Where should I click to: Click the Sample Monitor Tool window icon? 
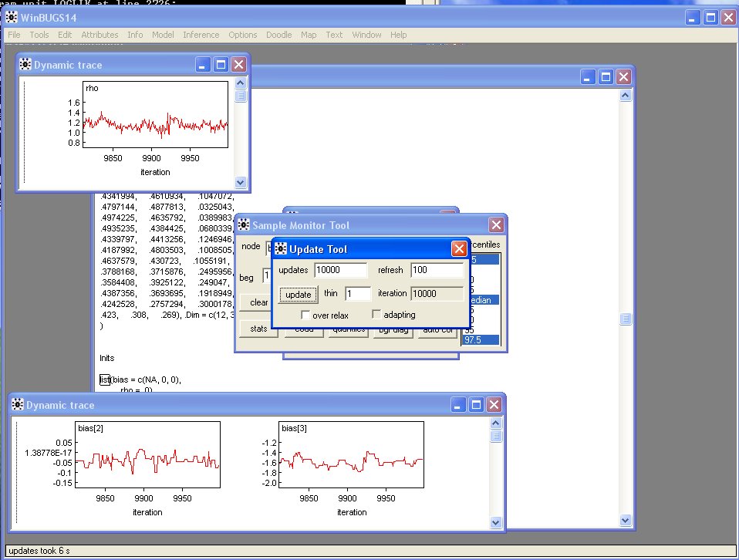click(245, 225)
